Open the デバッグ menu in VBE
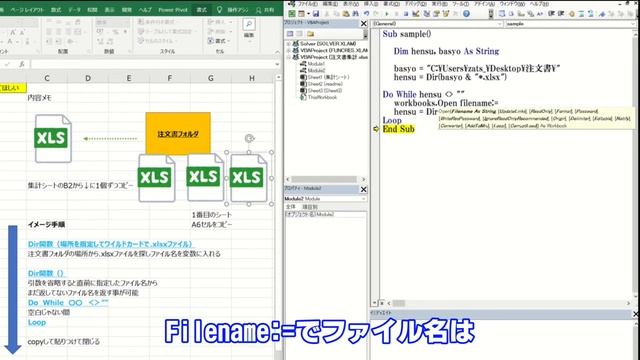Viewport: 640px width, 360px height. coord(416,4)
